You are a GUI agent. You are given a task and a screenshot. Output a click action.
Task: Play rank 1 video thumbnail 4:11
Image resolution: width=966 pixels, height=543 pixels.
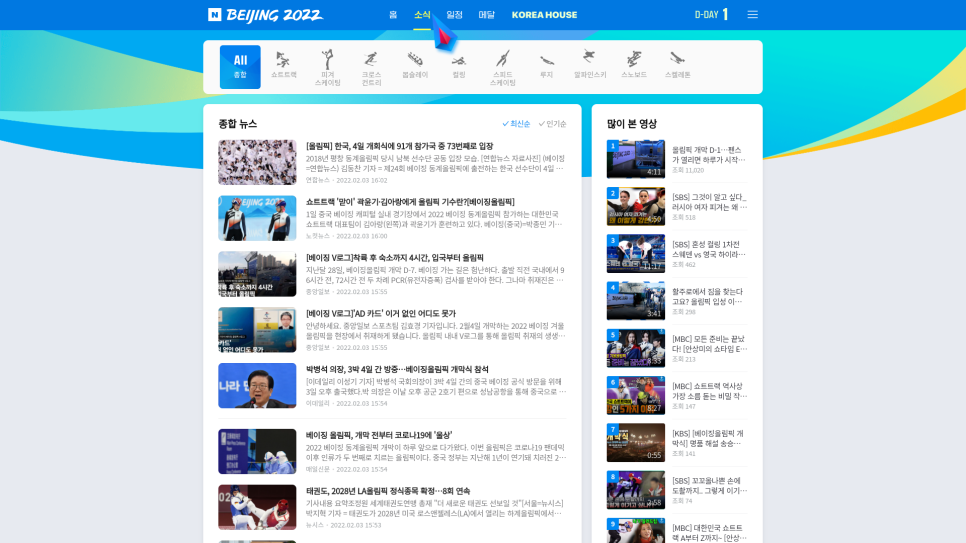pos(636,159)
